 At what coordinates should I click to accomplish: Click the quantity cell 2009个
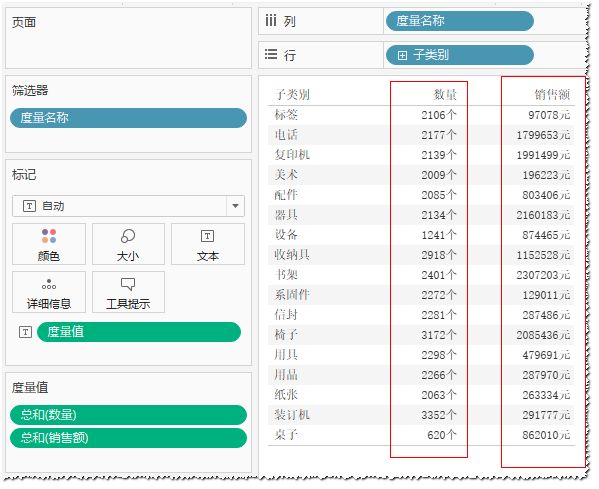pos(439,175)
